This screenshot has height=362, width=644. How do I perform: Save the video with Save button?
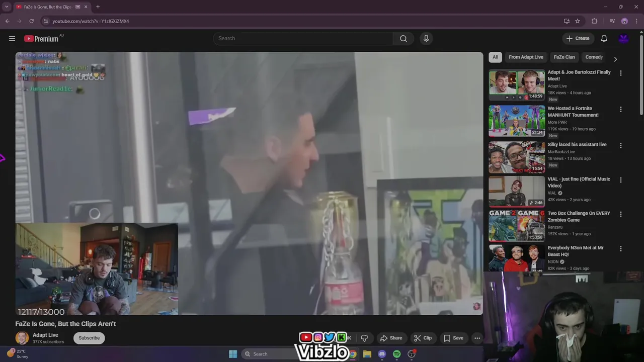point(453,338)
